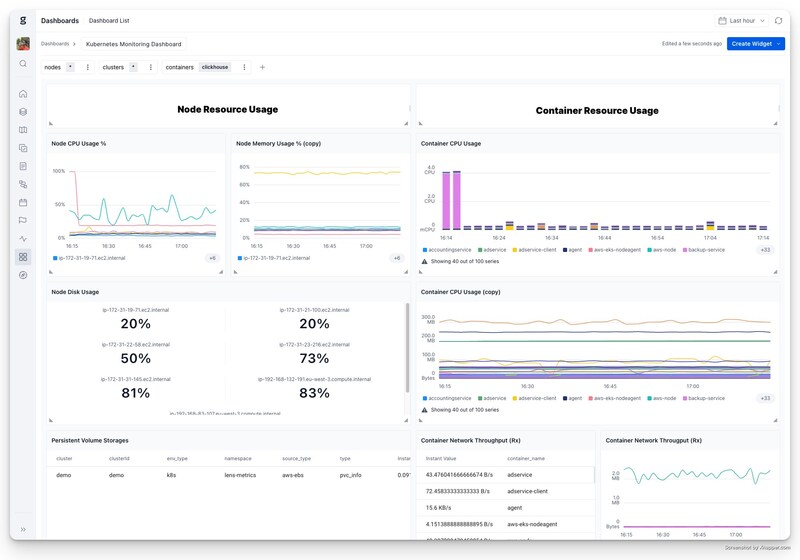Open the calendar icon in the sidebar
The image size is (800, 560).
tap(23, 202)
